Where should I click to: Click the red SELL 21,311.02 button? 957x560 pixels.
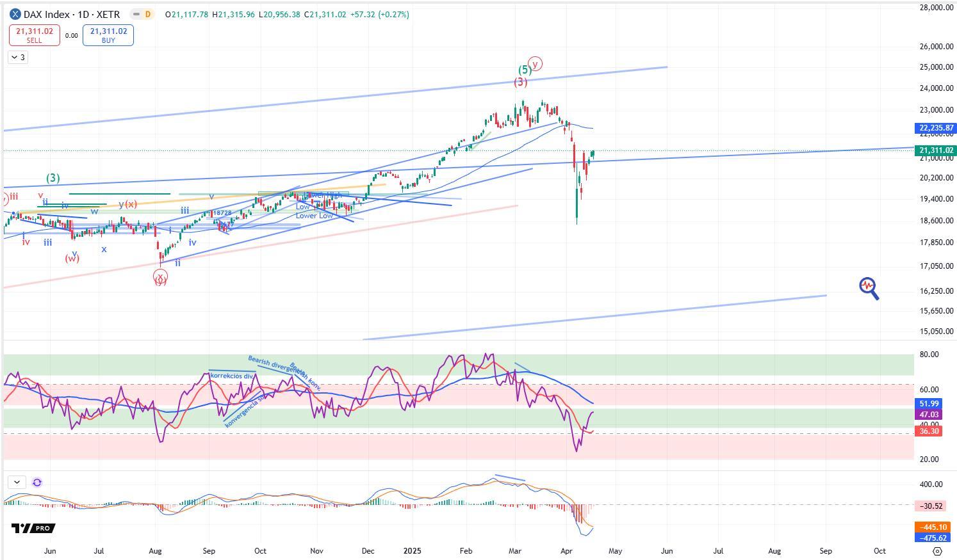tap(35, 35)
